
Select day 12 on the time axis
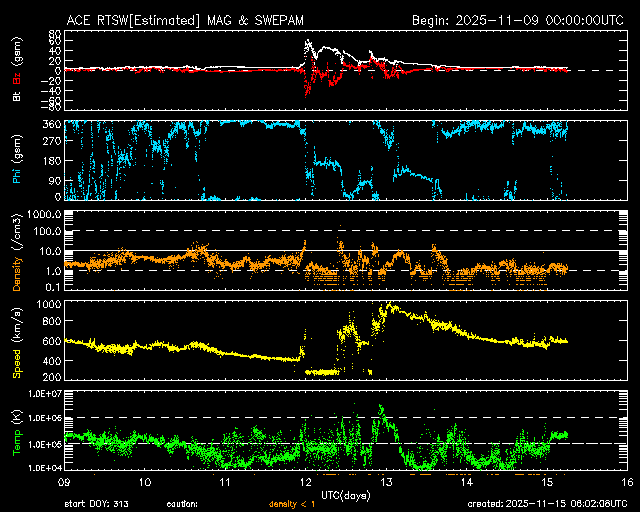(305, 482)
